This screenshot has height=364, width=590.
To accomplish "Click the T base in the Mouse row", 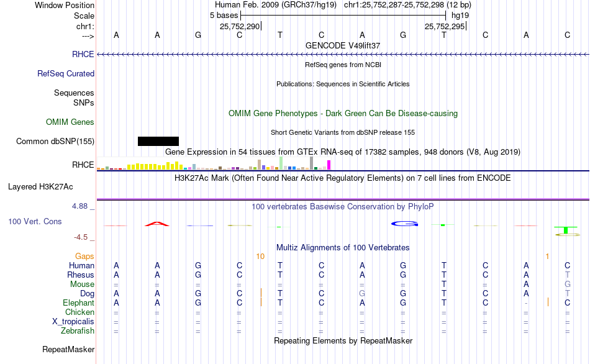I will tap(444, 284).
